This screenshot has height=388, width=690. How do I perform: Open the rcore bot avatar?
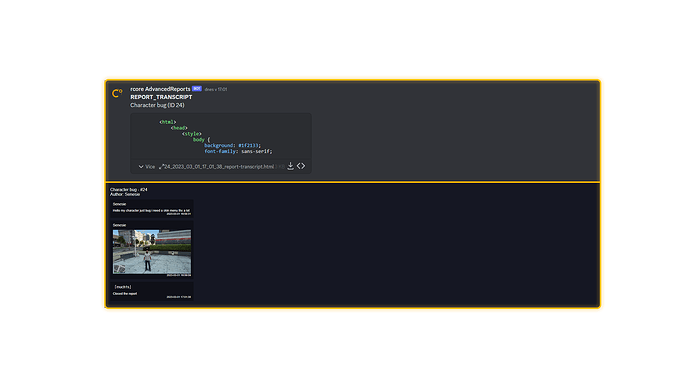[x=117, y=93]
